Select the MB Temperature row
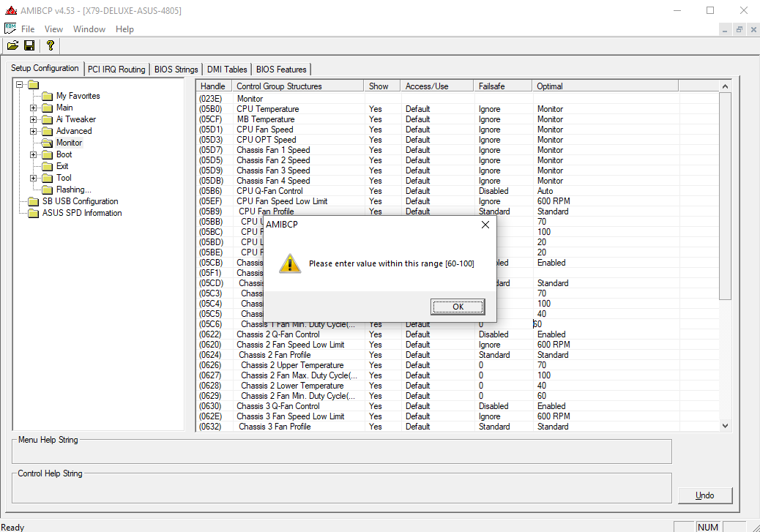This screenshot has height=532, width=760. pyautogui.click(x=457, y=119)
